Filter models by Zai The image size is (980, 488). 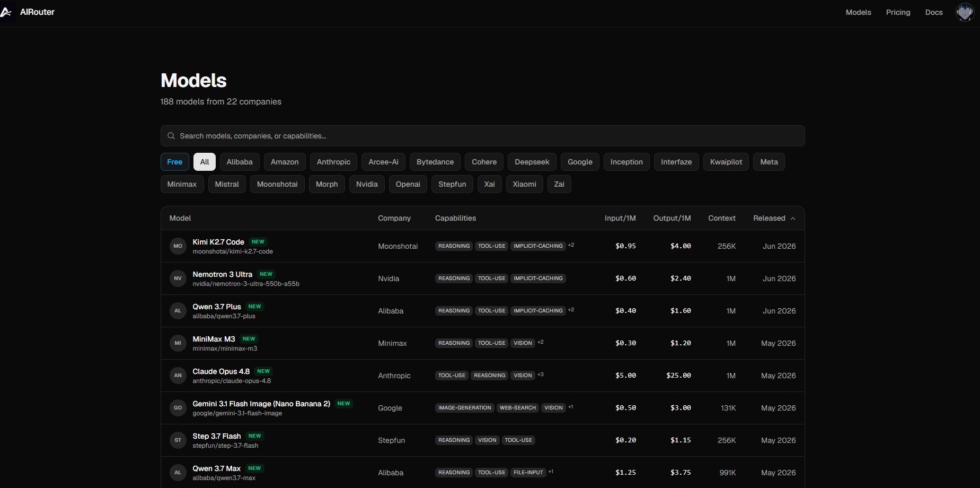559,184
